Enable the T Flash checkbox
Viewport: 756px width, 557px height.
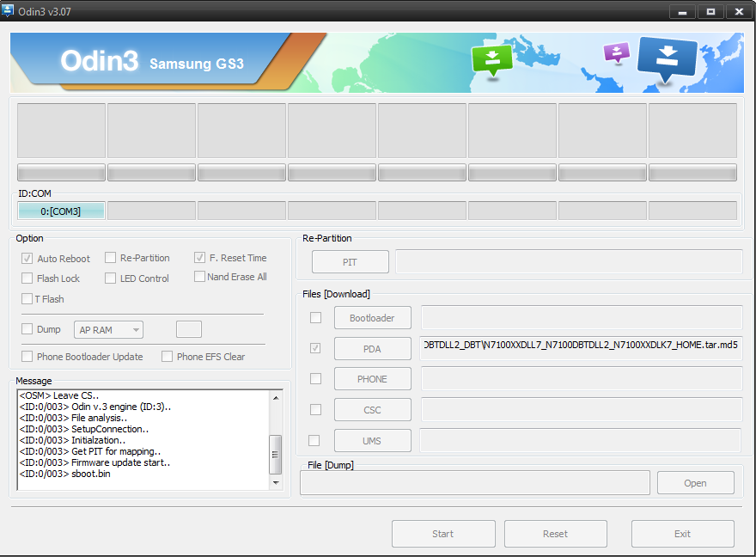point(27,299)
